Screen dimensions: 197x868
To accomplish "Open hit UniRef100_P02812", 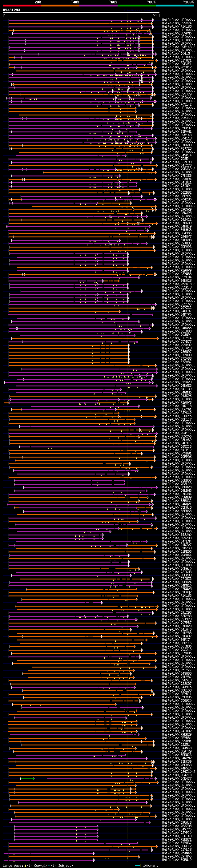I will 177,67.
